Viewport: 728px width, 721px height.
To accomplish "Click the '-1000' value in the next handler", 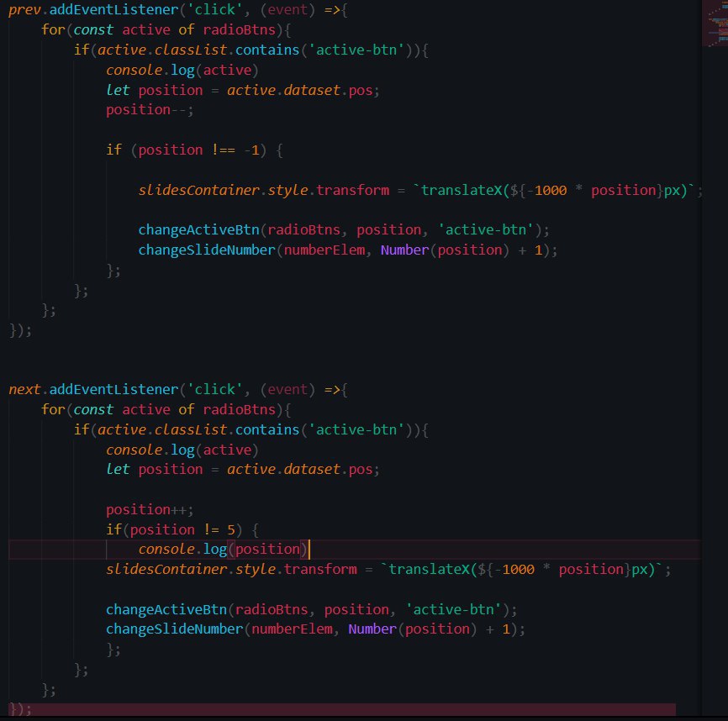I will (x=514, y=569).
